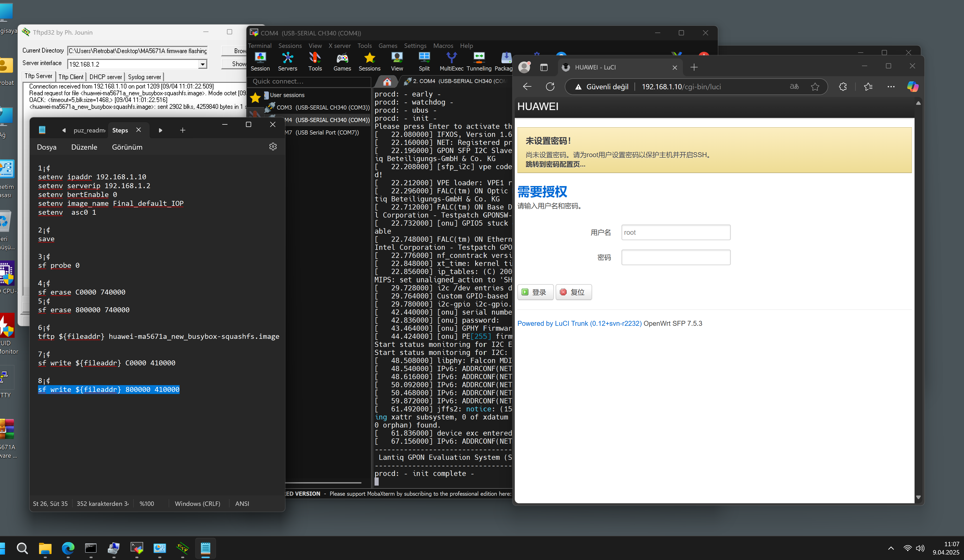Image resolution: width=964 pixels, height=560 pixels.
Task: Switch to Tftp Client tab in Tftpd32
Action: tap(71, 77)
